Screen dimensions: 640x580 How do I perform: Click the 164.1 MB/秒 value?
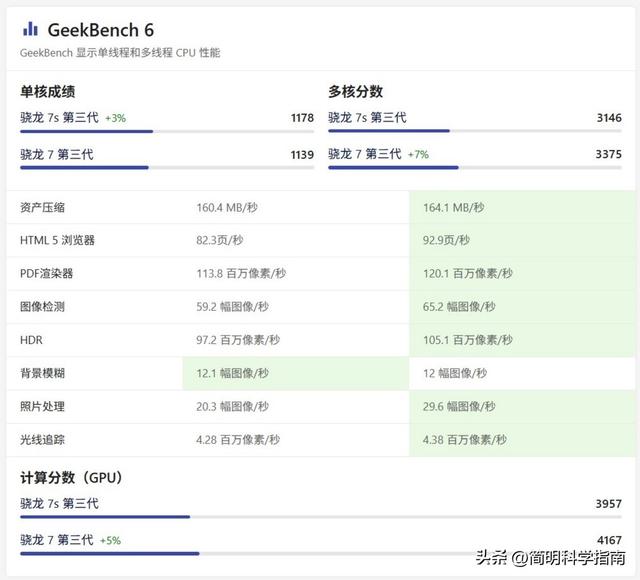453,207
